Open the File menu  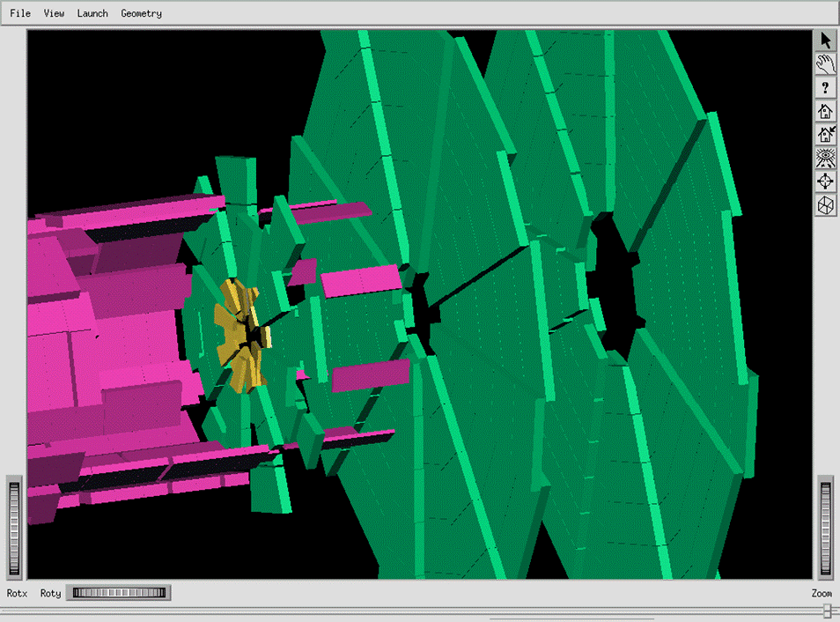click(20, 13)
